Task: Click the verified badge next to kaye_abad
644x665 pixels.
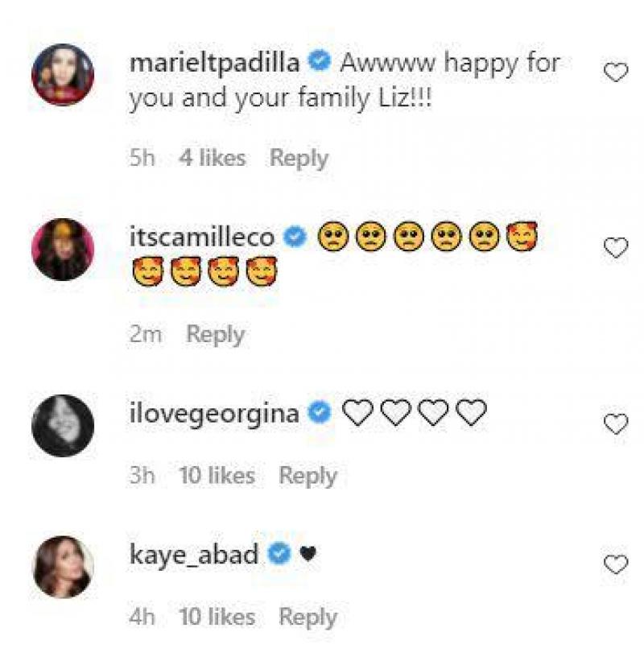Action: (279, 555)
